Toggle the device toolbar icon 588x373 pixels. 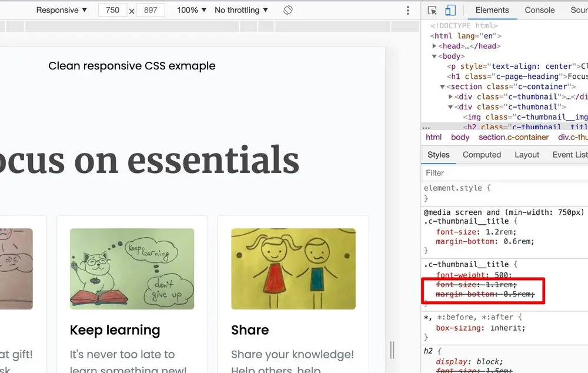(x=450, y=10)
